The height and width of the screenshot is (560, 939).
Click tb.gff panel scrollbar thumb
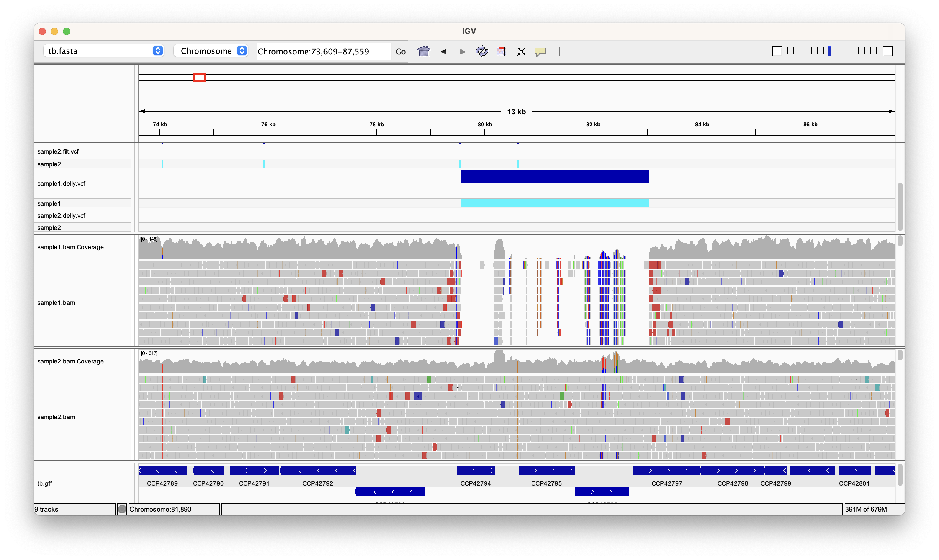(900, 475)
